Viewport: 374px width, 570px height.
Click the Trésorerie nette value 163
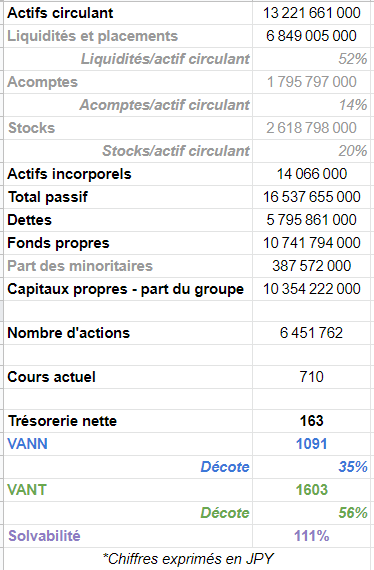pos(311,421)
